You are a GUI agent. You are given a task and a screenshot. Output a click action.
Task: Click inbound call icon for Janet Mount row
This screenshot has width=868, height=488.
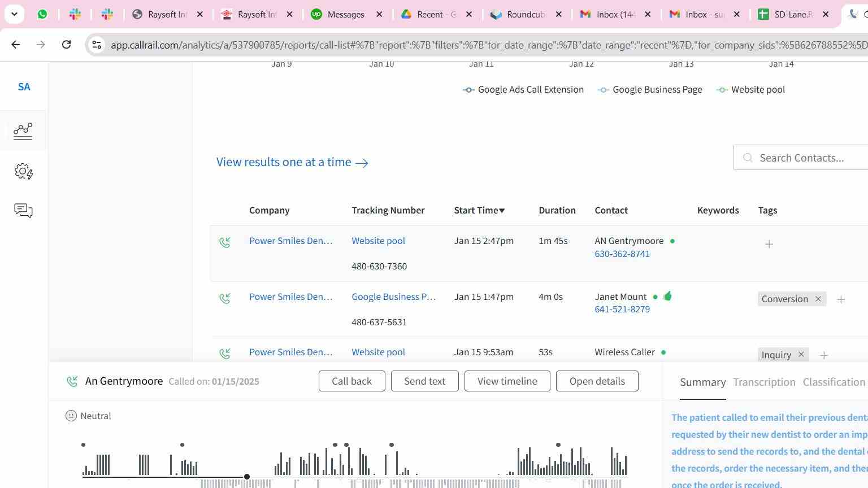(224, 298)
